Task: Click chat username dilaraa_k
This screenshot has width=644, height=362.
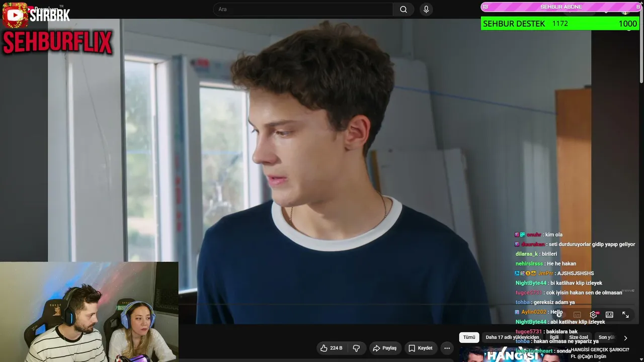Action: click(526, 254)
